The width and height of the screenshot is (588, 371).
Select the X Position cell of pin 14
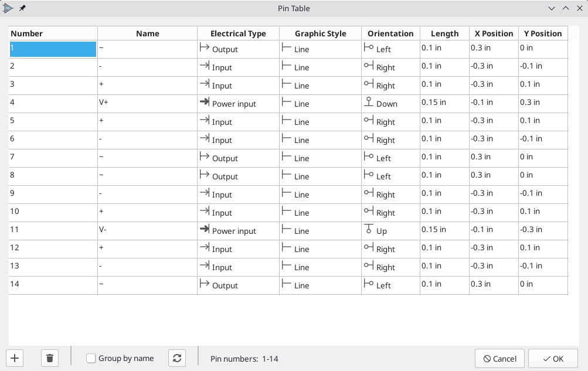(493, 285)
